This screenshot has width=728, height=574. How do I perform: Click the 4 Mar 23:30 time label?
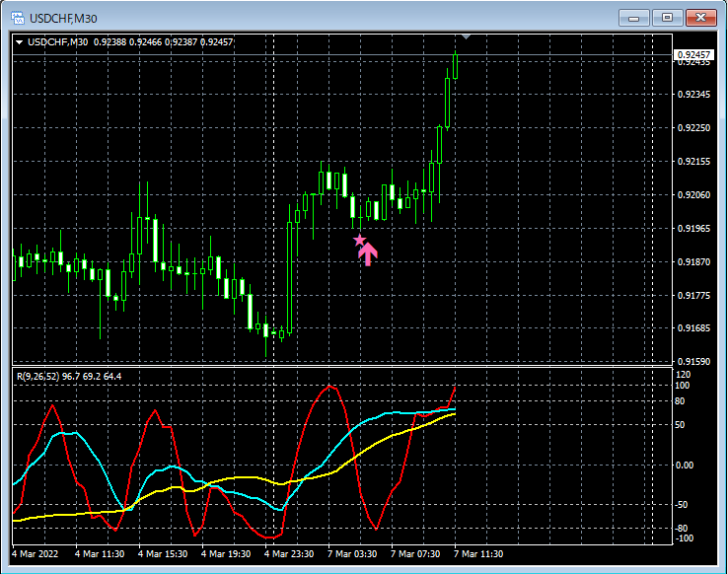[289, 554]
